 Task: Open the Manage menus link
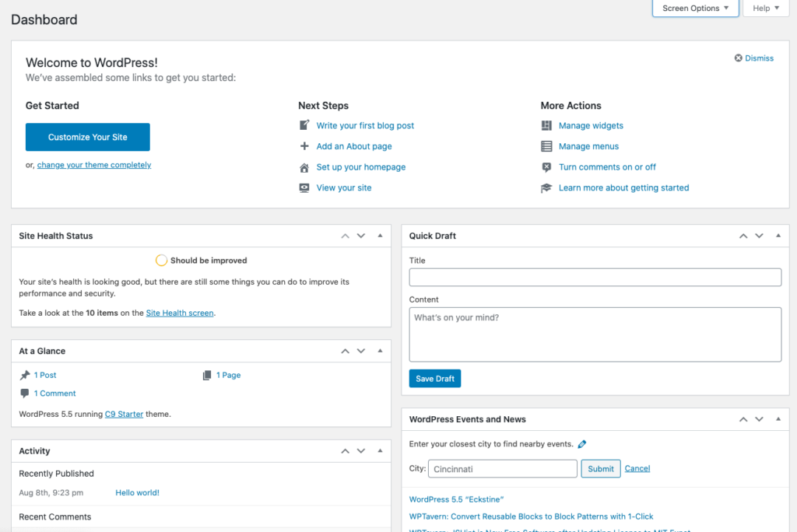pos(588,146)
